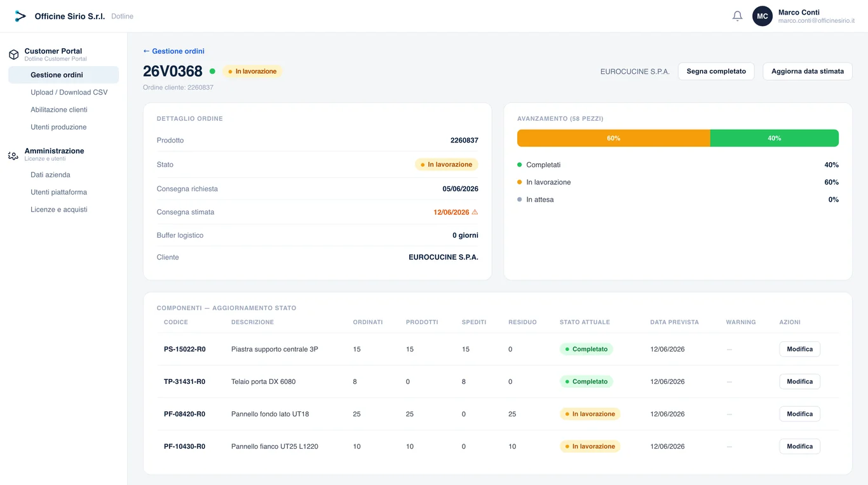
Task: Click the CODICE column header
Action: (x=176, y=322)
